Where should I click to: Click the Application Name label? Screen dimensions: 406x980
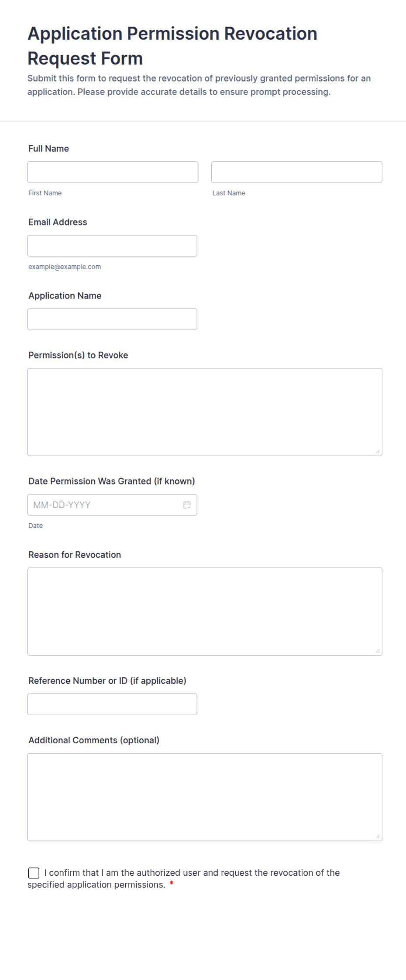click(x=65, y=296)
